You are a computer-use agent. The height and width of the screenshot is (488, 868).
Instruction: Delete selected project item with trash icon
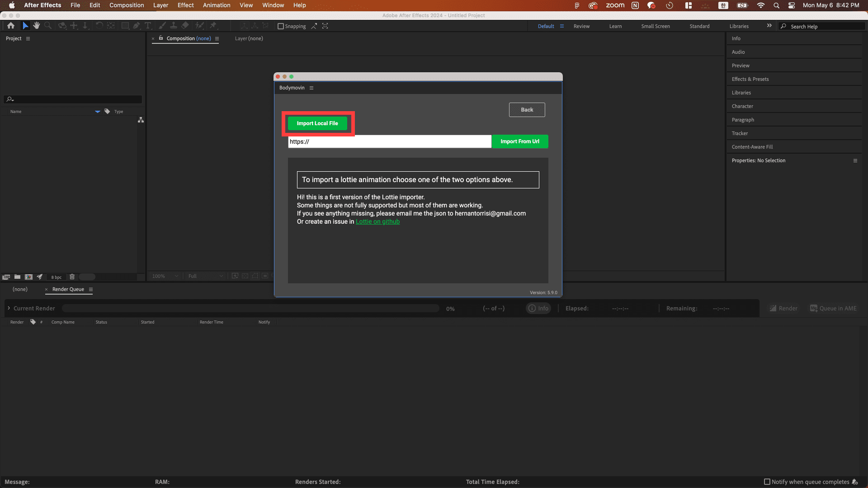tap(72, 277)
